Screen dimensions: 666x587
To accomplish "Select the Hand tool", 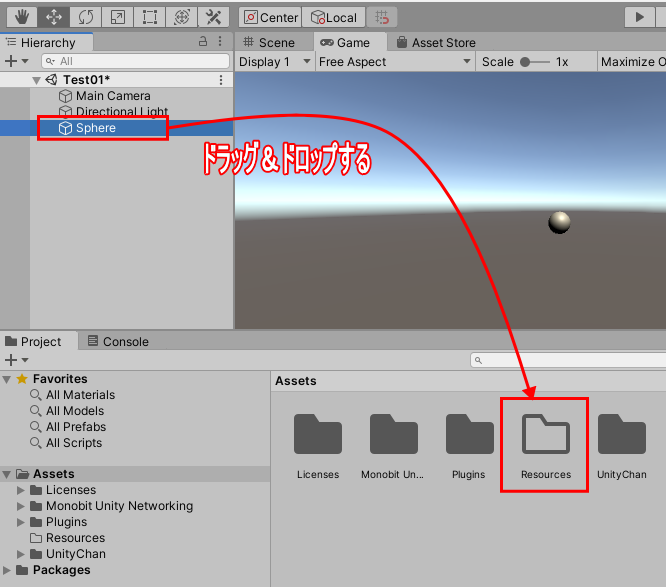I will 22,17.
